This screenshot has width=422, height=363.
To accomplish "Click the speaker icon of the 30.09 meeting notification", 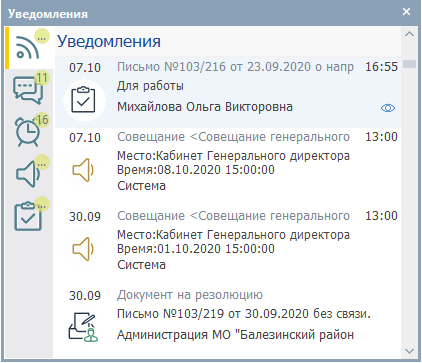I will click(x=83, y=249).
